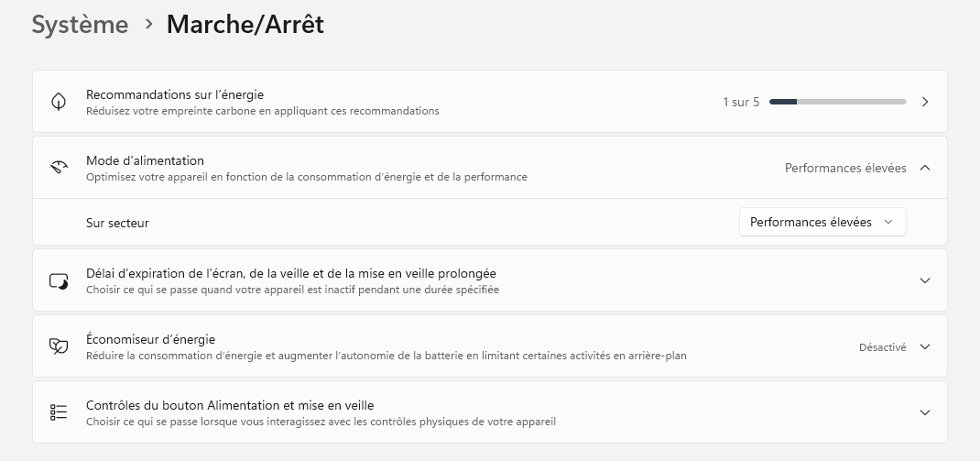
Task: Click the gauge icon for Mode d'alimentation
Action: (x=59, y=168)
